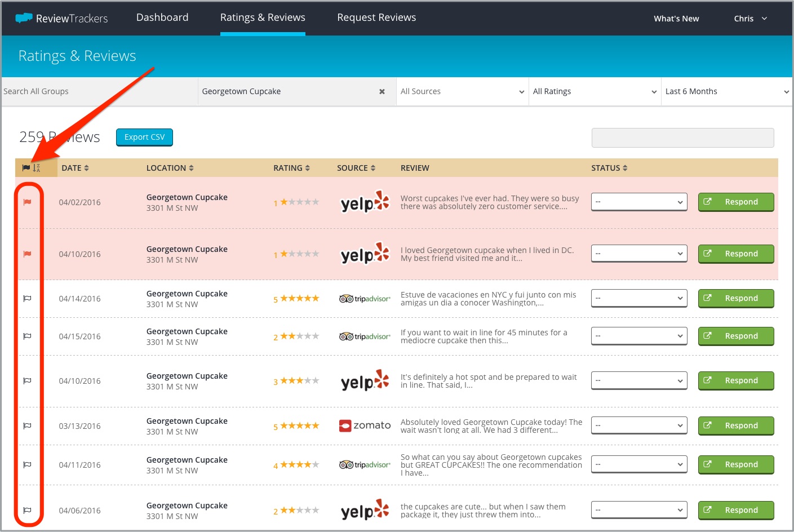794x532 pixels.
Task: Flag the 04/14/2016 TripAdvisor review
Action: [27, 299]
